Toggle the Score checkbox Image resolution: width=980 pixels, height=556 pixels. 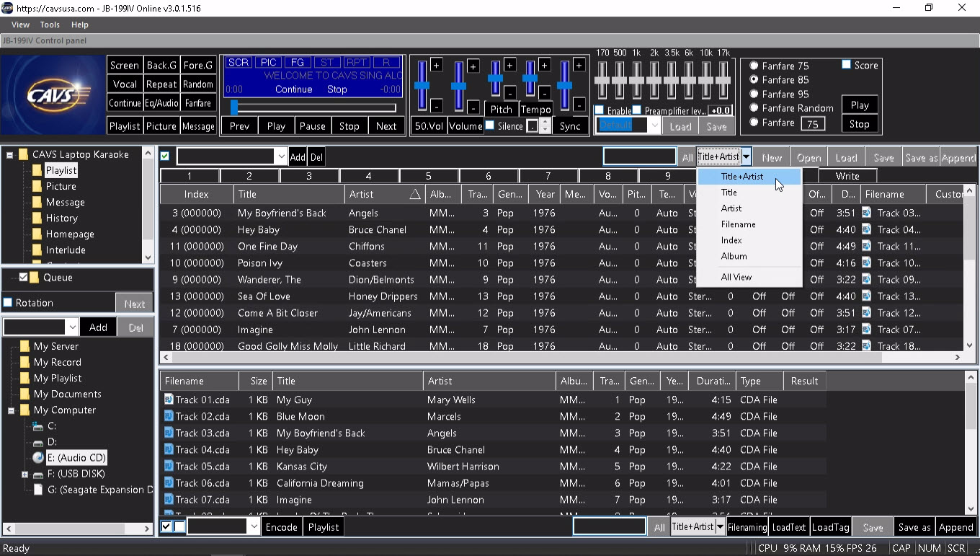(847, 65)
